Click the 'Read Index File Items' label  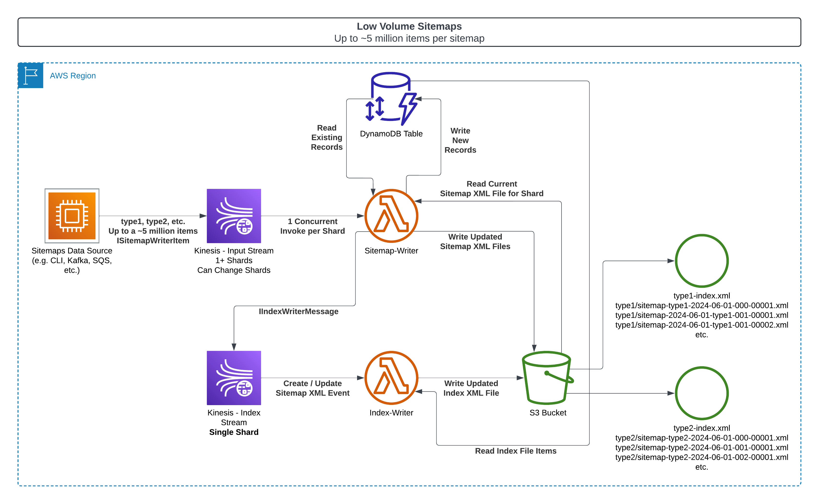[516, 451]
